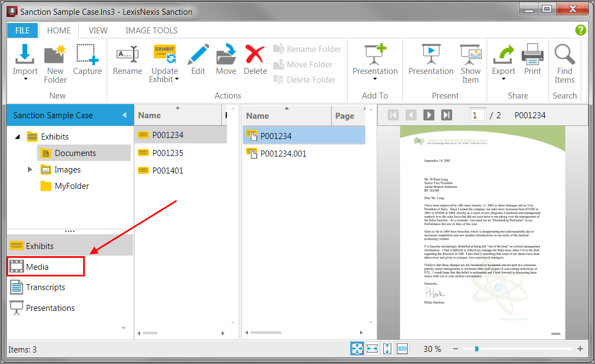595x364 pixels.
Task: Open the Media section in navigation
Action: click(45, 267)
